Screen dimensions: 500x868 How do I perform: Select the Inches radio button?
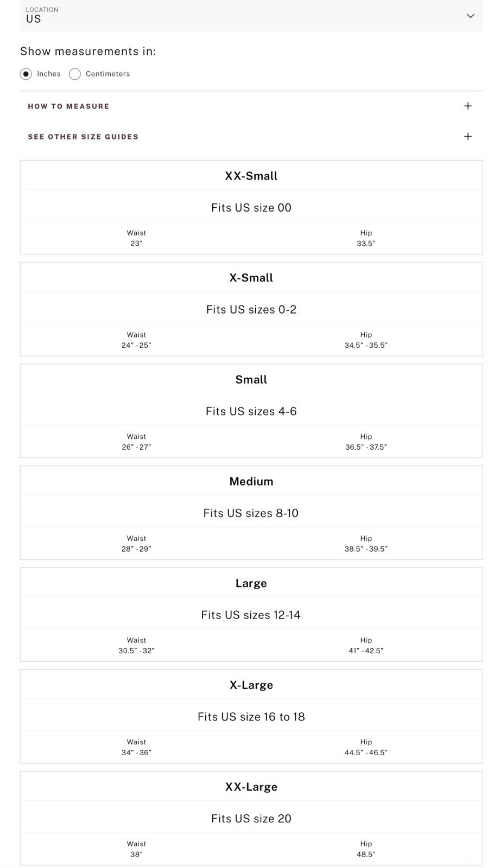point(26,74)
